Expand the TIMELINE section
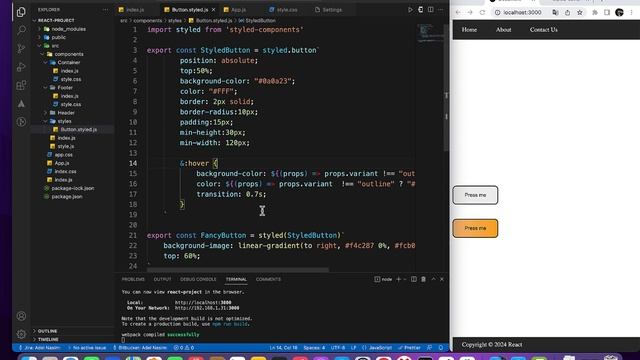 point(48,339)
